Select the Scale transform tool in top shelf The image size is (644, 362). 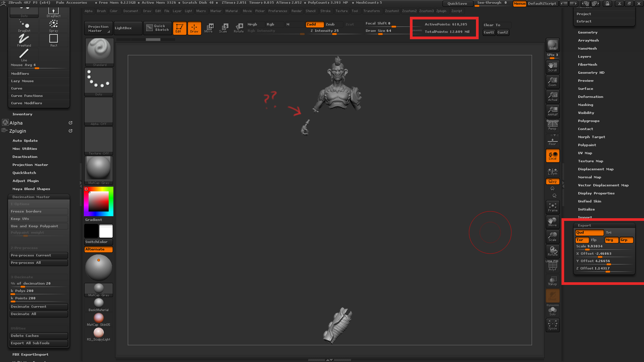click(223, 28)
